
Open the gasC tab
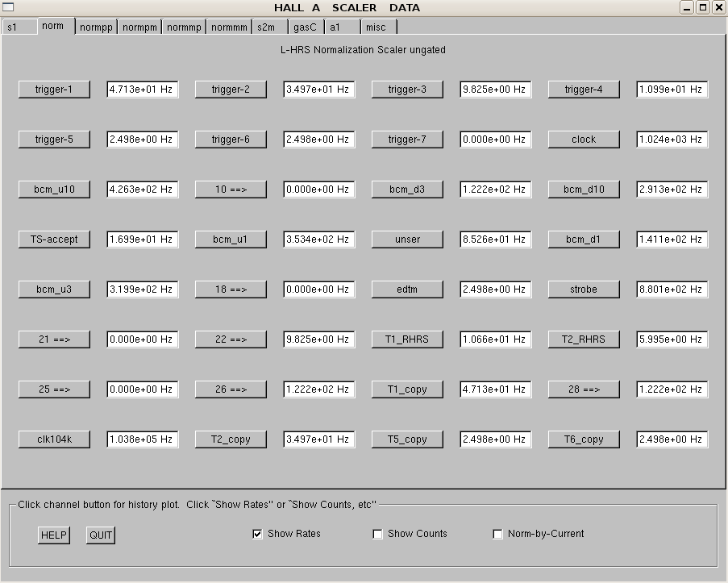click(306, 27)
